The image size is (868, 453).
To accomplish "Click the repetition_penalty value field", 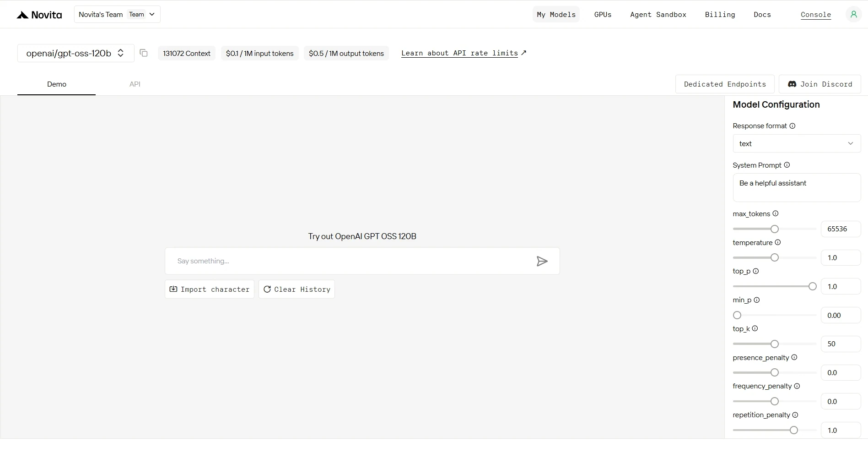I will point(841,430).
